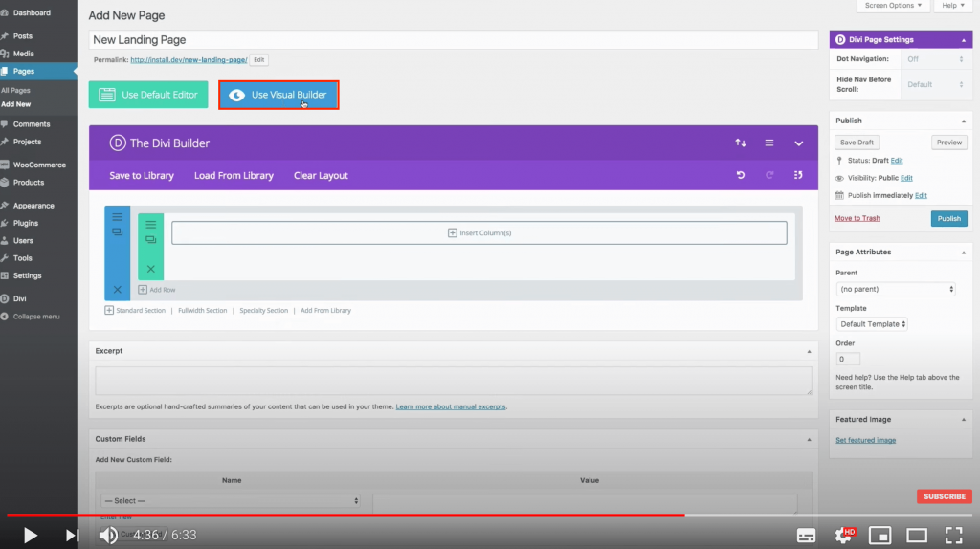This screenshot has width=980, height=549.
Task: Click Save to Library
Action: point(142,175)
